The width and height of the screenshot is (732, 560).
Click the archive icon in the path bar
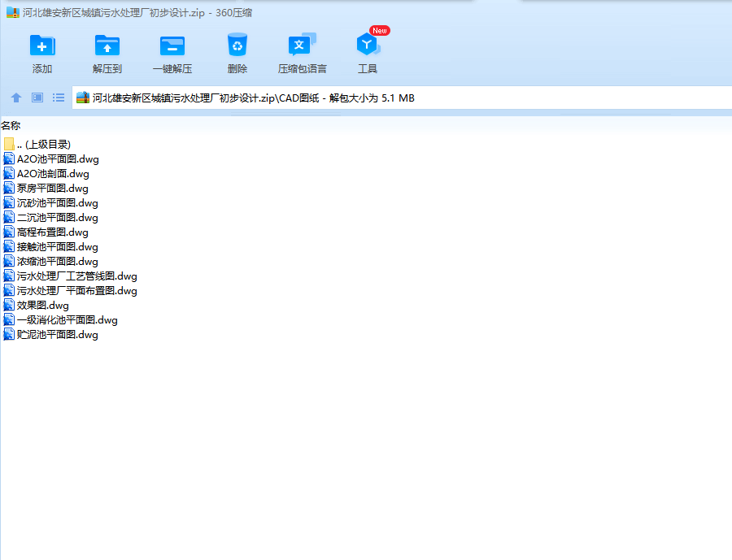click(x=83, y=98)
